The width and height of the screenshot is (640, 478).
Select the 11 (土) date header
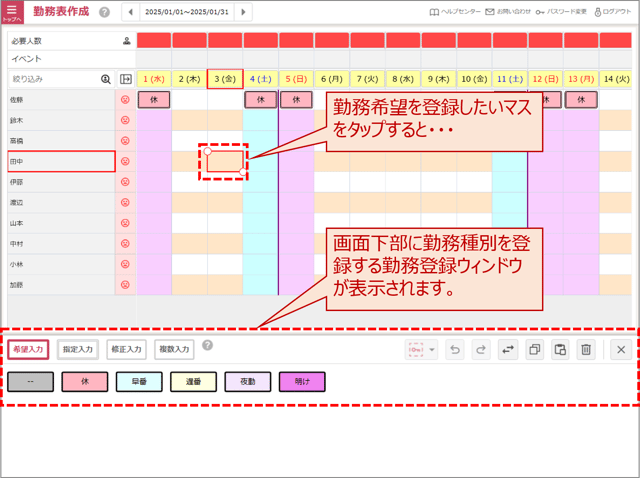pos(510,79)
